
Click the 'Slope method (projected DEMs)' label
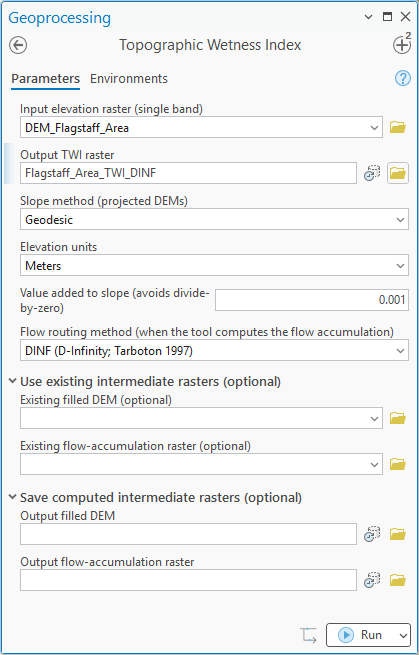coord(104,201)
